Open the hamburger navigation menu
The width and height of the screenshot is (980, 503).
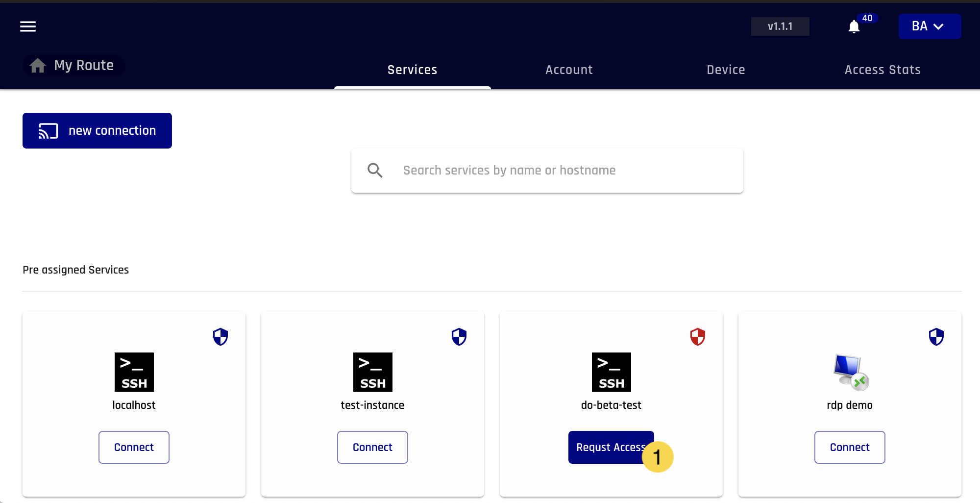[x=27, y=26]
